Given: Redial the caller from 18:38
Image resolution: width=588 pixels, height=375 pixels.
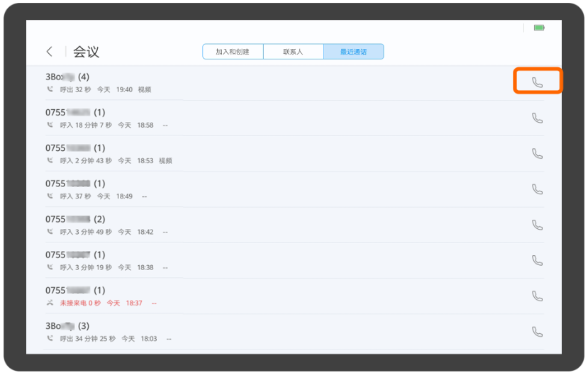Looking at the screenshot, I should [x=537, y=260].
